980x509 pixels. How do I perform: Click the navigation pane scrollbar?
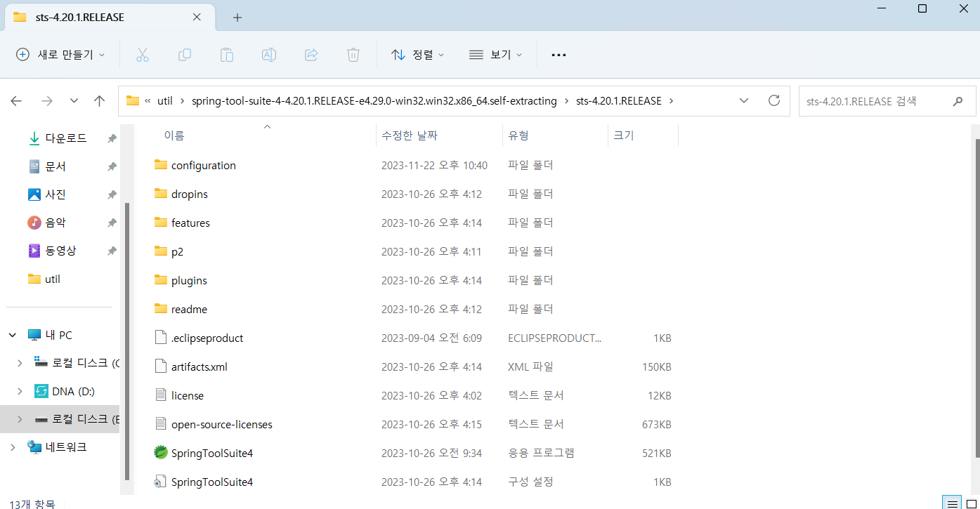[x=126, y=341]
